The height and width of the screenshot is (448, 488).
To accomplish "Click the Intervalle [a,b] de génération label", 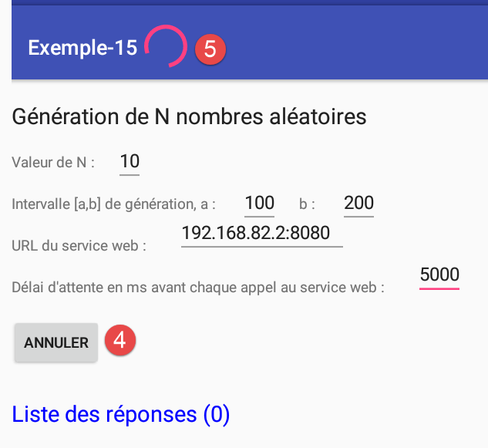I will (114, 204).
